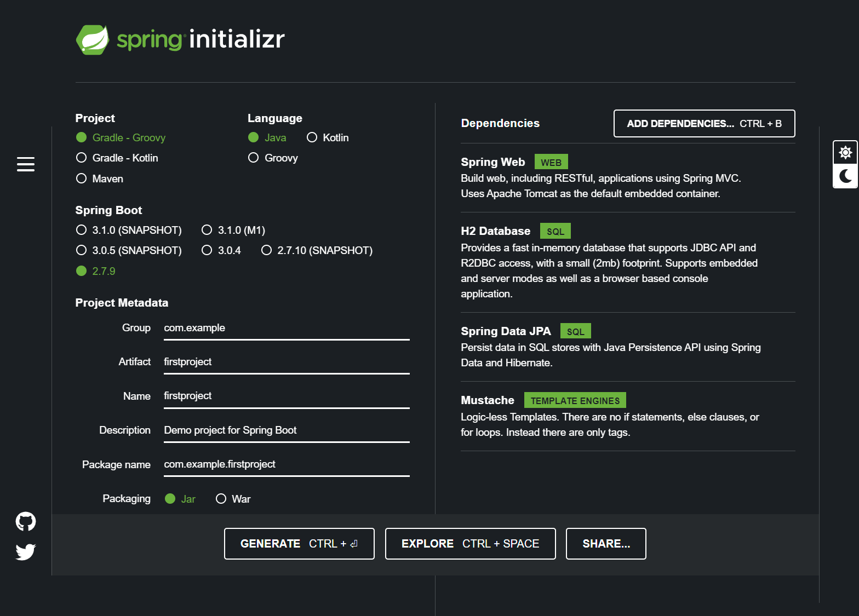Select Spring Boot 3.1.0 (SNAPSHOT)

click(x=129, y=230)
